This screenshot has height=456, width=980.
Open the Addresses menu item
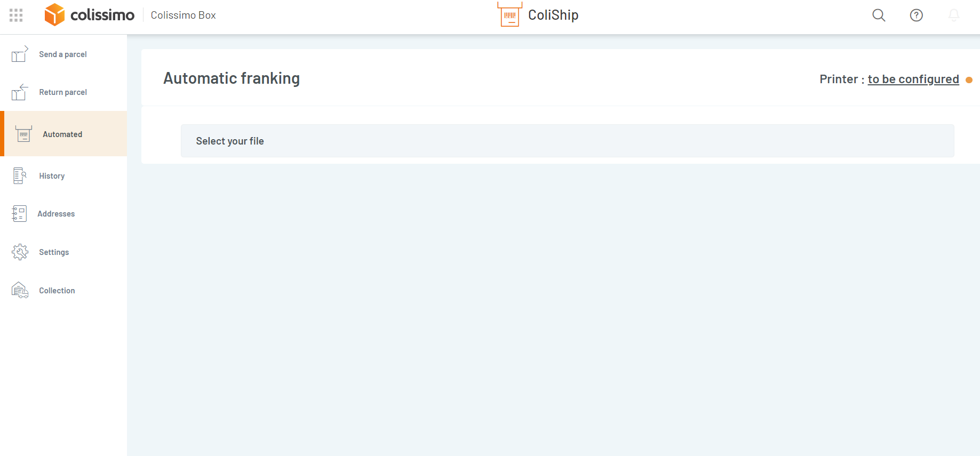tap(56, 214)
